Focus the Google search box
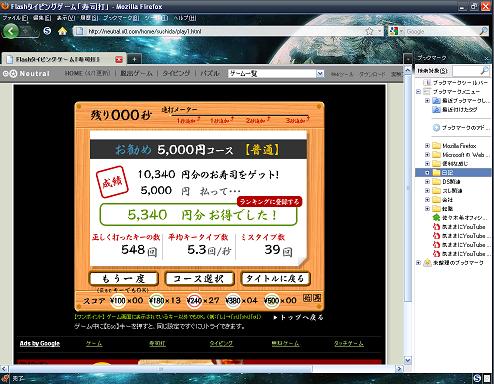This screenshot has height=384, width=494. pyautogui.click(x=442, y=31)
